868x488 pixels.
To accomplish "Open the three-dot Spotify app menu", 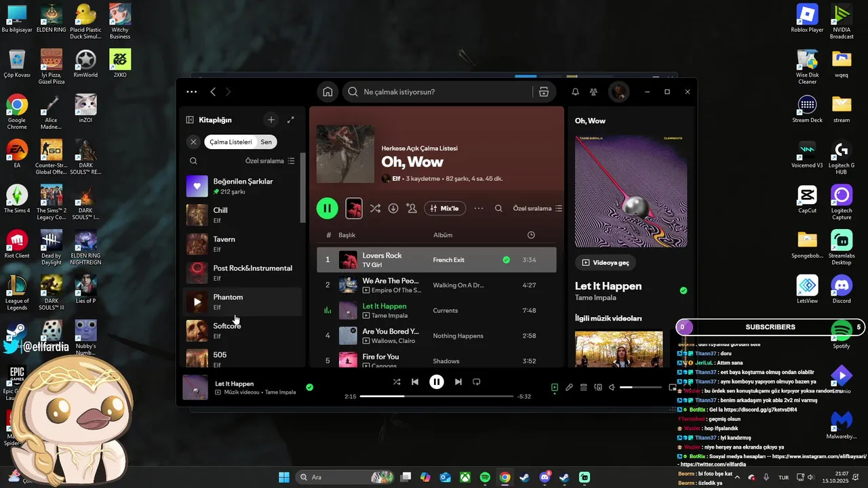I will [x=191, y=91].
